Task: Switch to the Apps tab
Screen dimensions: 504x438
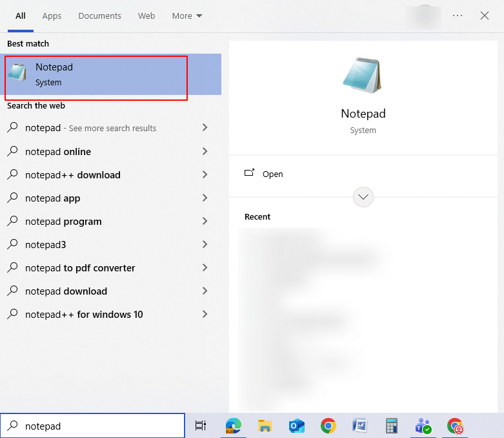Action: click(52, 16)
